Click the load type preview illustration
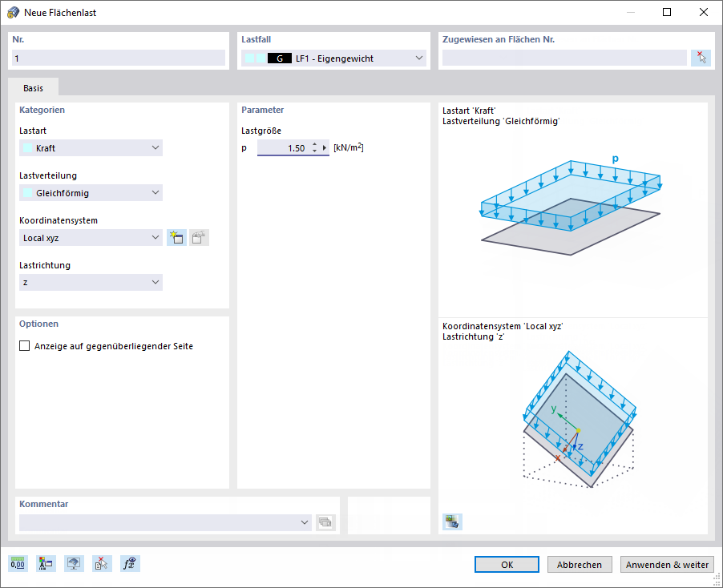Viewport: 723px width, 588px height. coord(571,205)
